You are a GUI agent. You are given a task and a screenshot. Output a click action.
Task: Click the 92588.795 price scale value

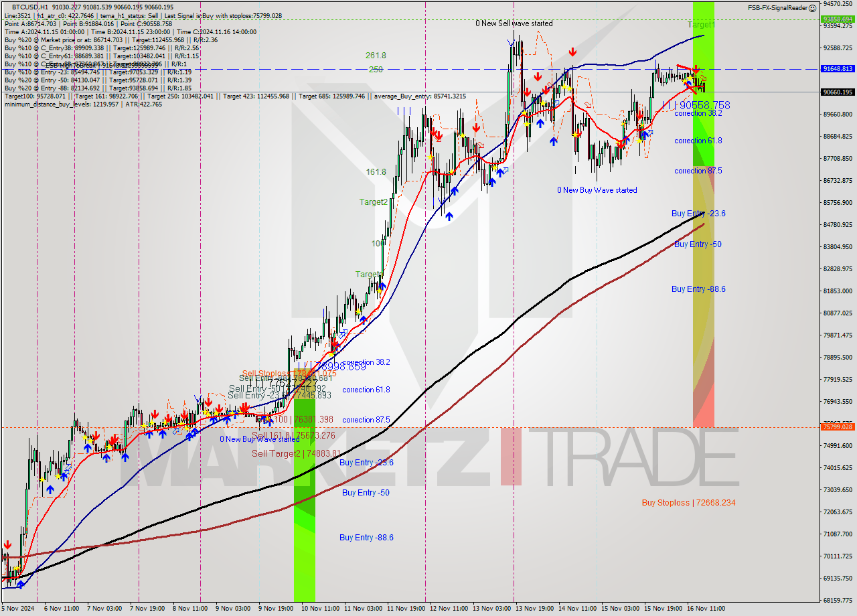click(x=838, y=48)
